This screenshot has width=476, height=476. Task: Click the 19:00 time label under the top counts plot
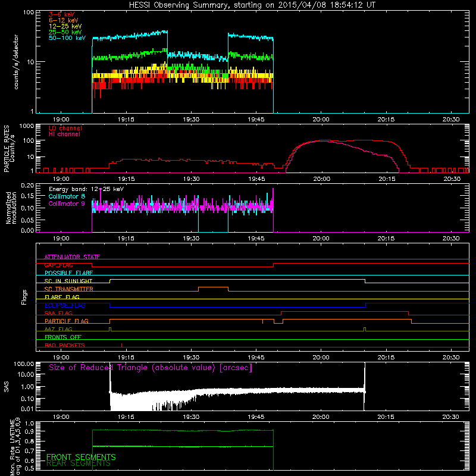click(61, 120)
